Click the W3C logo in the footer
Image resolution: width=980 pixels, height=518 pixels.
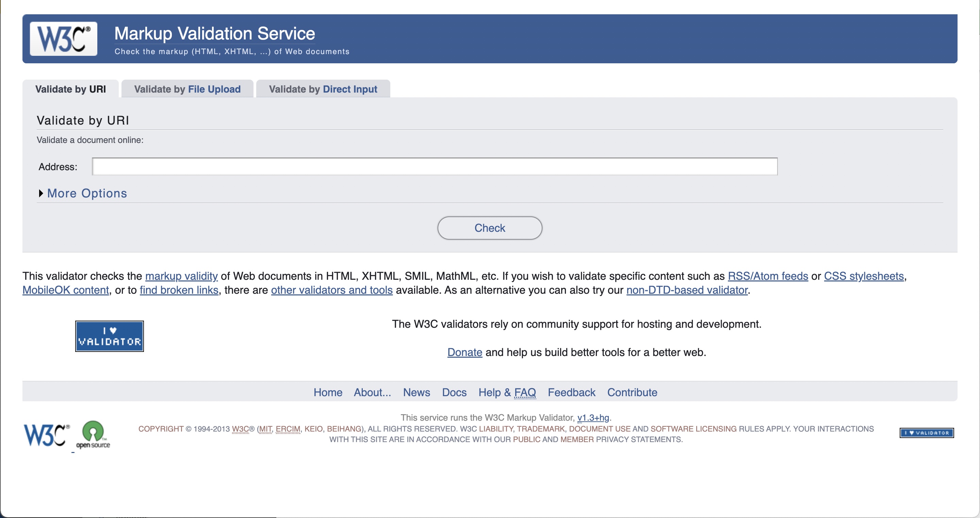pos(47,435)
